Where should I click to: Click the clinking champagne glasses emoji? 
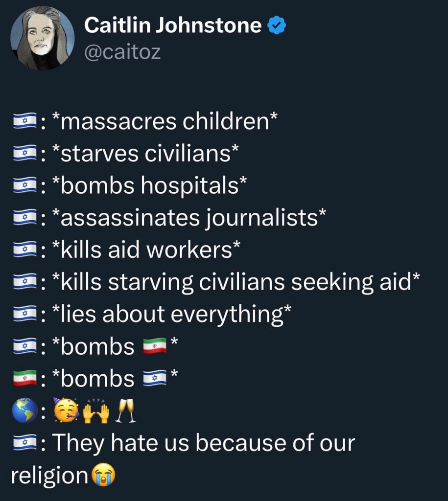[x=124, y=411]
